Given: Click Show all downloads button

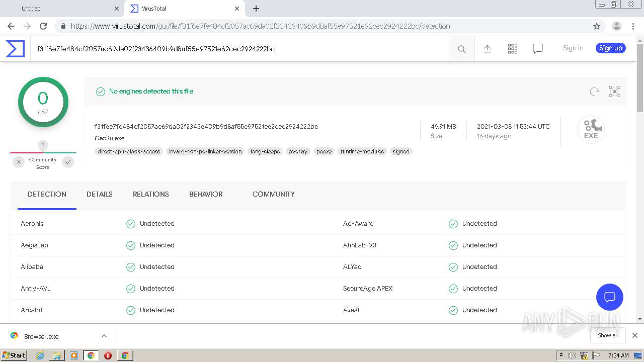Looking at the screenshot, I should [608, 335].
